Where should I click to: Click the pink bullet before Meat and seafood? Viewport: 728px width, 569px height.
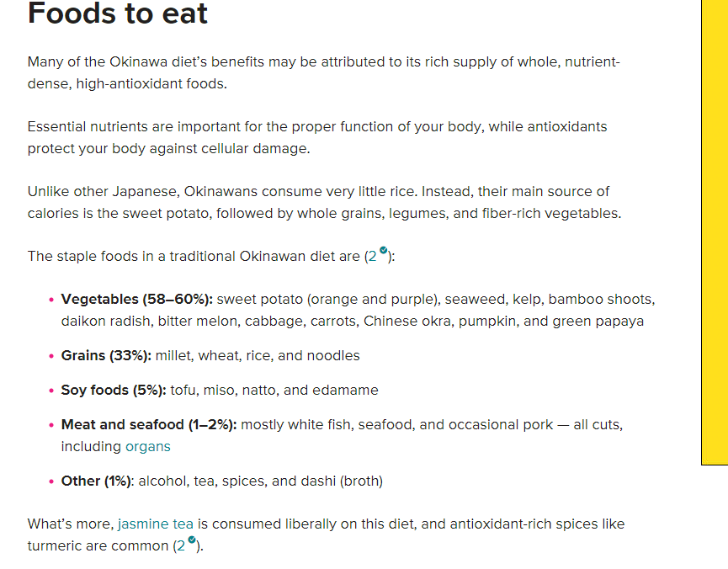pos(51,425)
